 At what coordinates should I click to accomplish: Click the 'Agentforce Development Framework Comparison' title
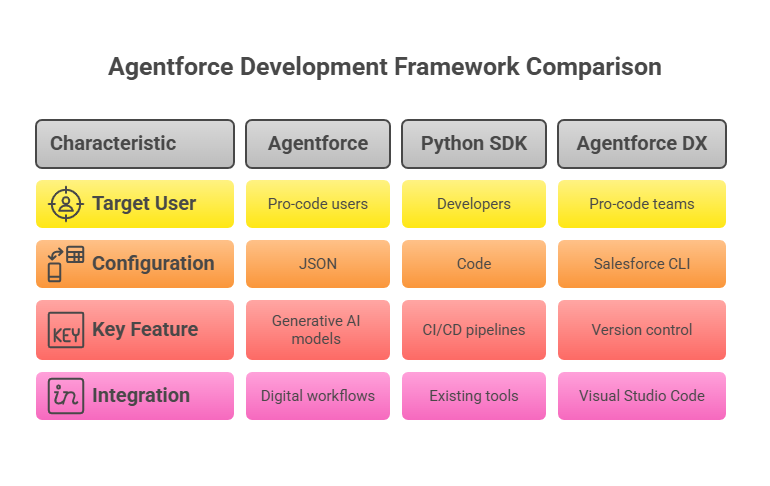(x=385, y=67)
